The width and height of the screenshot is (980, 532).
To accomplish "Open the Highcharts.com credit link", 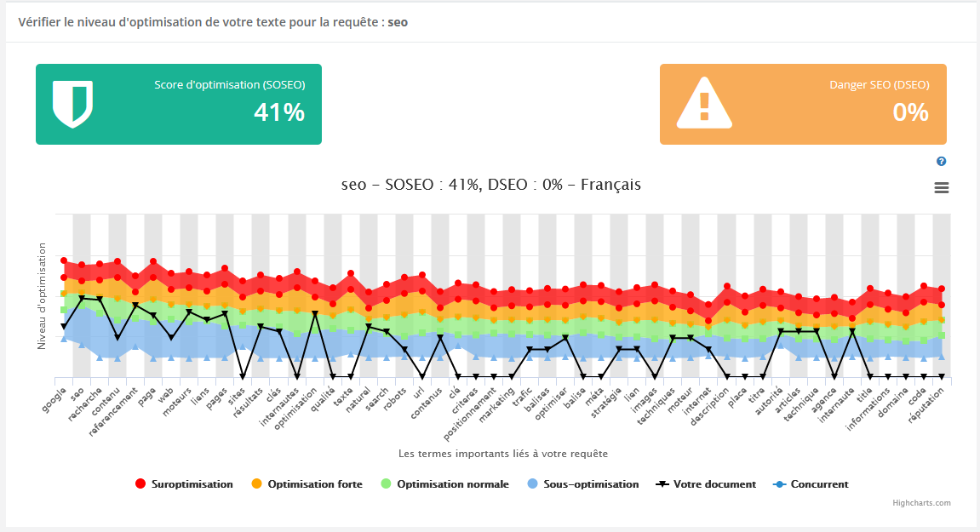I will coord(921,503).
